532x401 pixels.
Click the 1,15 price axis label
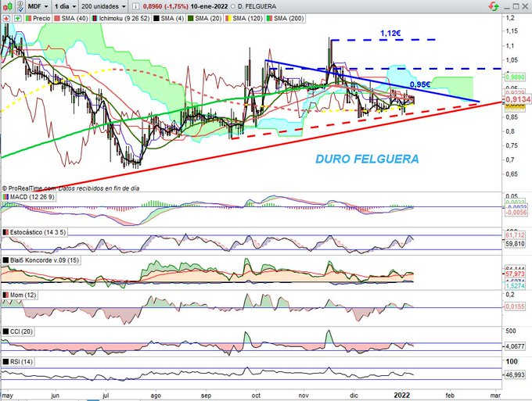512,31
